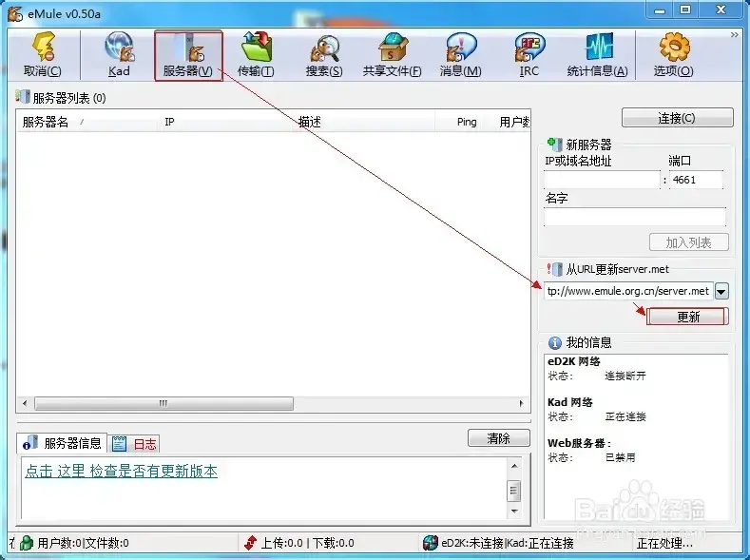Click the Web服务器 heading in 我的信息
Image resolution: width=750 pixels, height=560 pixels.
tap(579, 443)
